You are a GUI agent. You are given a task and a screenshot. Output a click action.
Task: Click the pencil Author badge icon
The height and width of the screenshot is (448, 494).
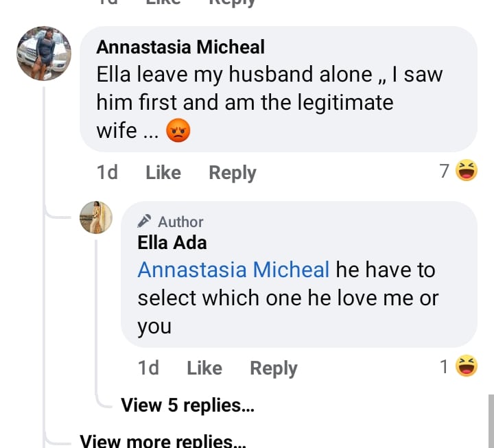(x=144, y=221)
